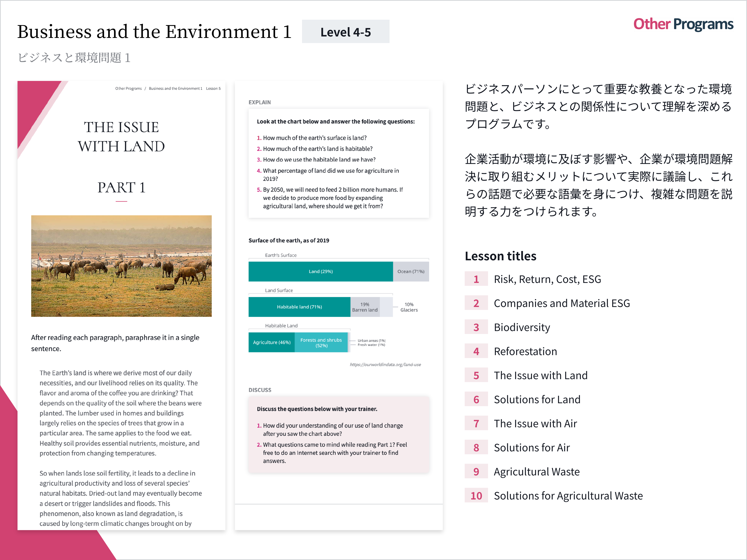Click Business and the Environment 1 breadcrumb
Screen dimensions: 747x560
pyautogui.click(x=175, y=88)
